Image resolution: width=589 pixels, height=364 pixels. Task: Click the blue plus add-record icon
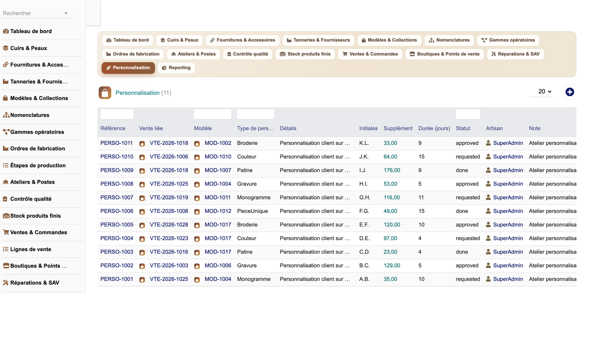click(x=569, y=92)
